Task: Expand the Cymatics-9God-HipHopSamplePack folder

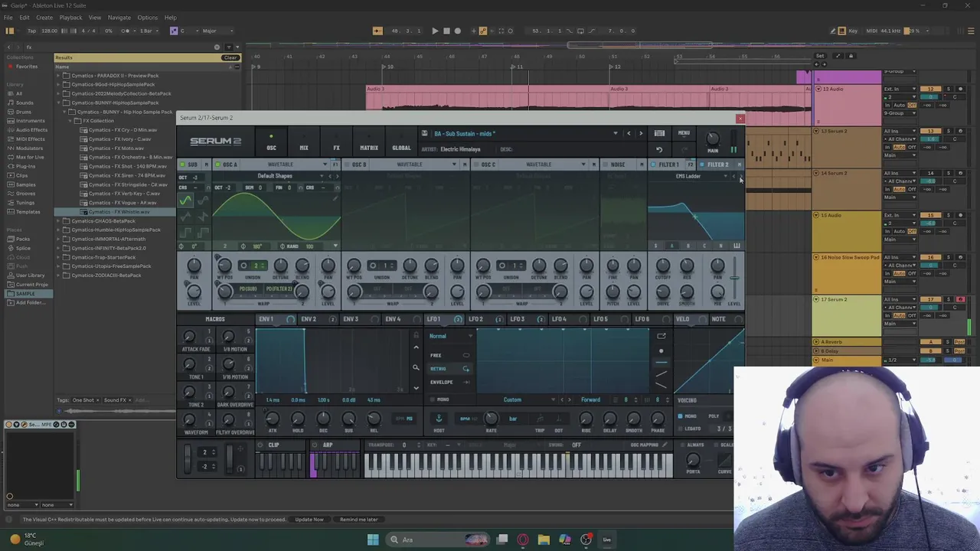Action: pos(59,84)
